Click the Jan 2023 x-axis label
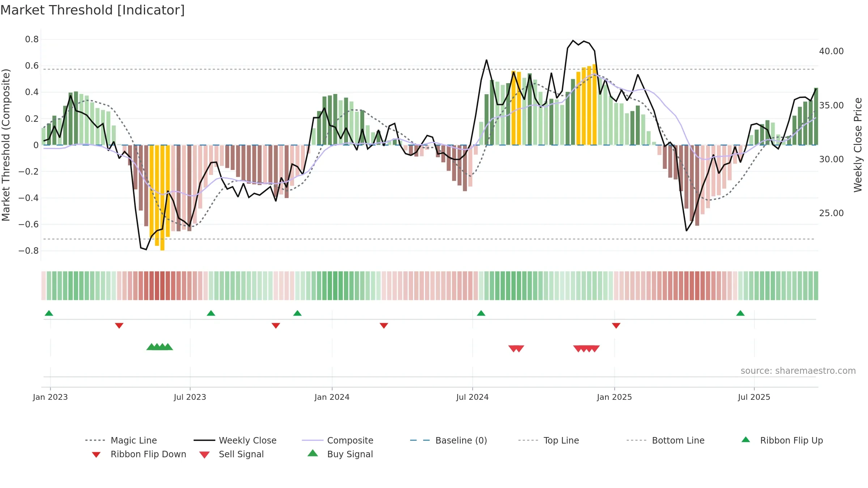868x488 pixels. (50, 397)
